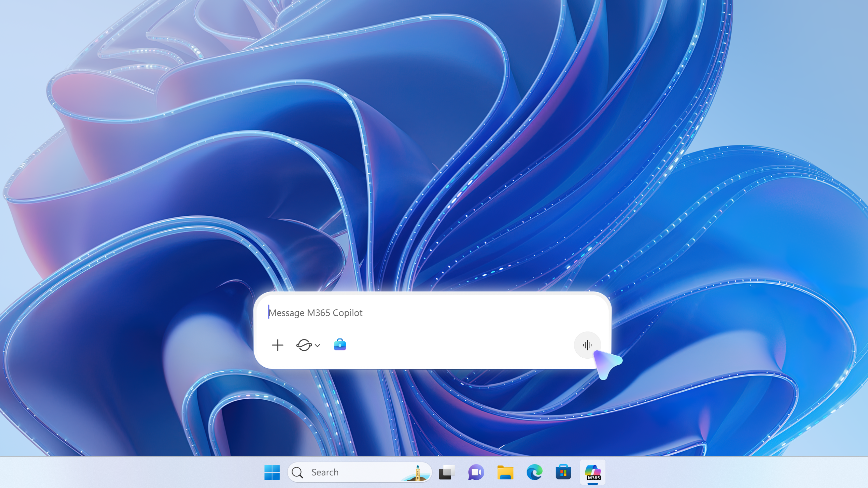
Task: Open the M365 Copilot taskbar app
Action: 593,472
